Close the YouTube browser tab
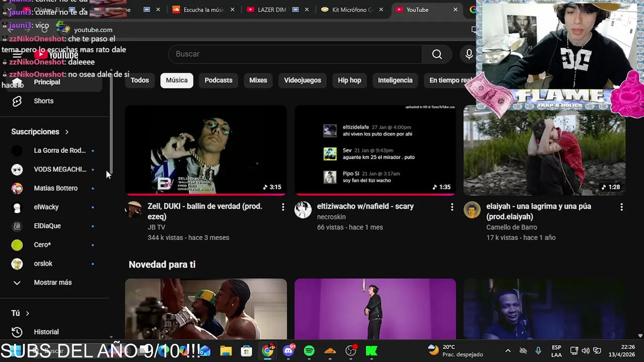Image resolution: width=644 pixels, height=362 pixels. [x=455, y=10]
